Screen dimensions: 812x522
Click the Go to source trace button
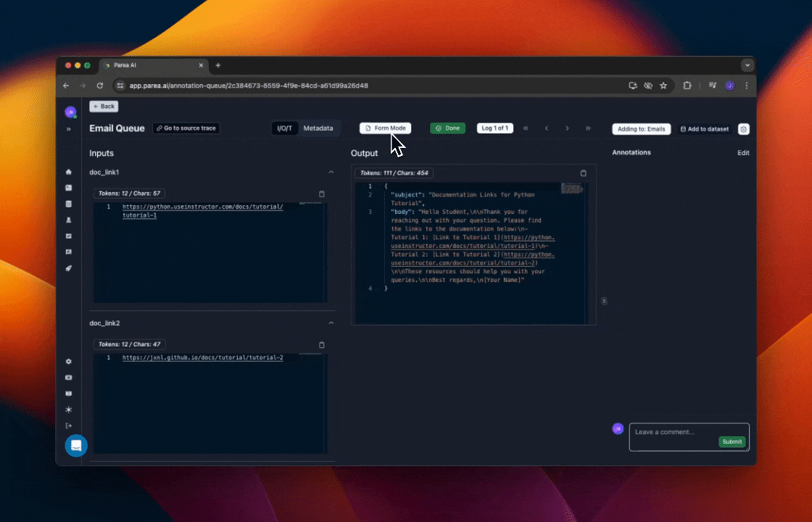point(186,128)
